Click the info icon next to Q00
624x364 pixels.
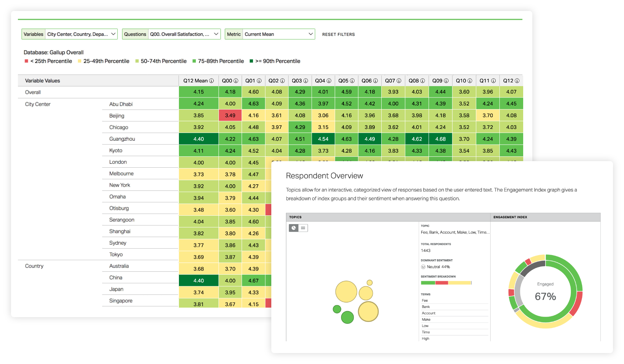[236, 80]
